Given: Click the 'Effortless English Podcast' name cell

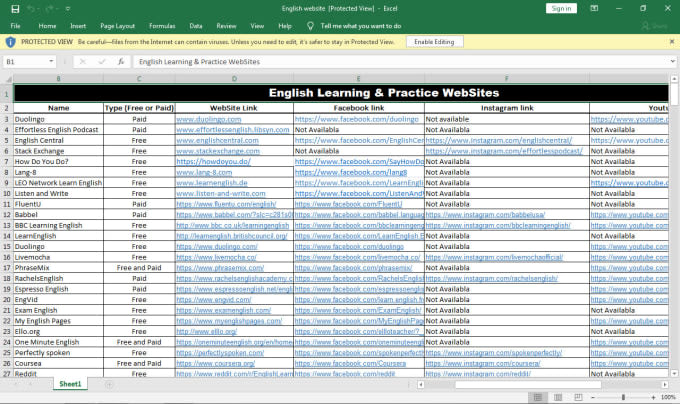Looking at the screenshot, I should click(x=59, y=130).
